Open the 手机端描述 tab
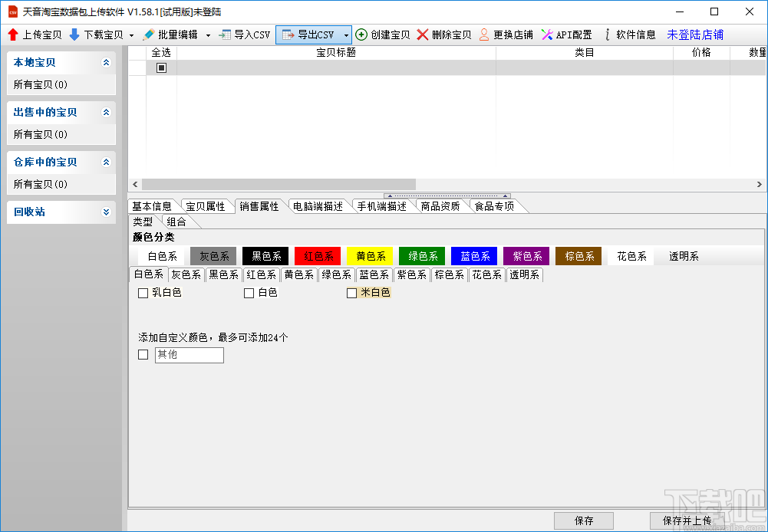 pyautogui.click(x=382, y=206)
